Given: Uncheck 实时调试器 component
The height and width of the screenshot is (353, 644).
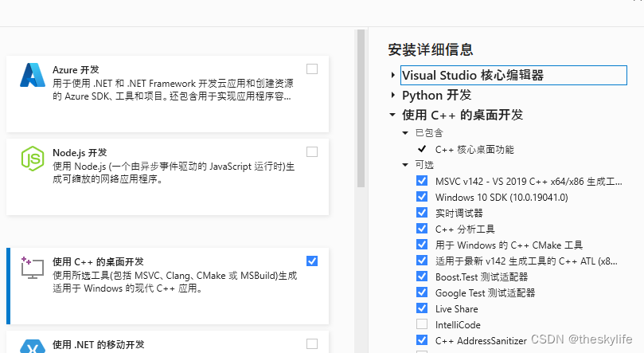Looking at the screenshot, I should click(x=422, y=213).
